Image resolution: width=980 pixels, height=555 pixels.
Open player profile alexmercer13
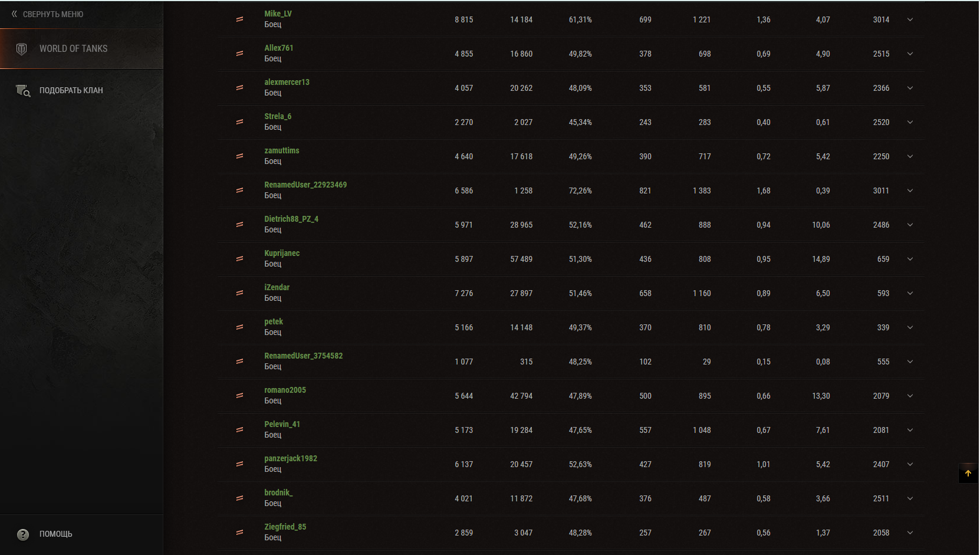(x=287, y=82)
